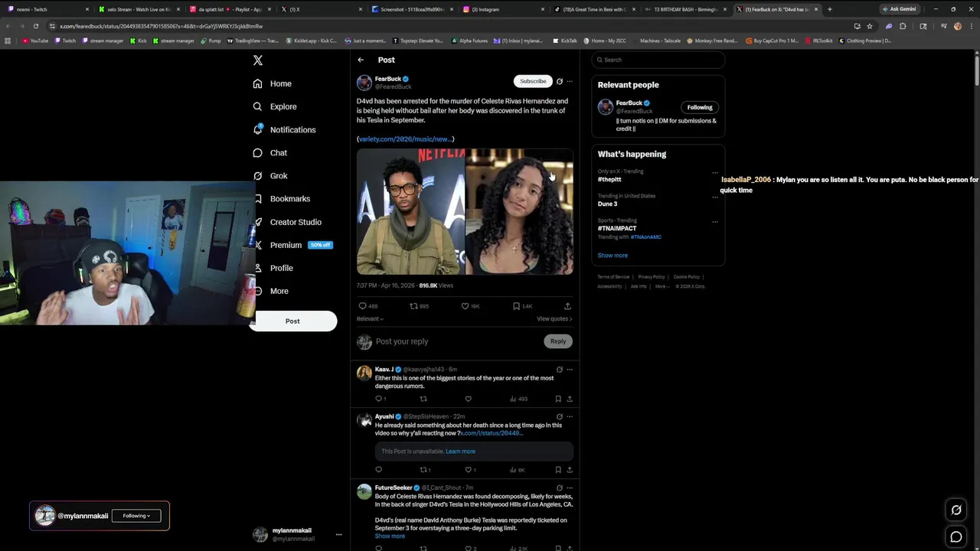The width and height of the screenshot is (980, 551).
Task: Like Kaav. J's reply
Action: pos(469,399)
